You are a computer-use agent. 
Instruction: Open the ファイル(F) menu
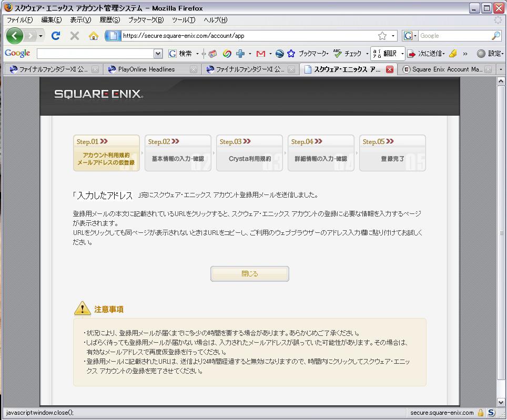click(x=20, y=20)
